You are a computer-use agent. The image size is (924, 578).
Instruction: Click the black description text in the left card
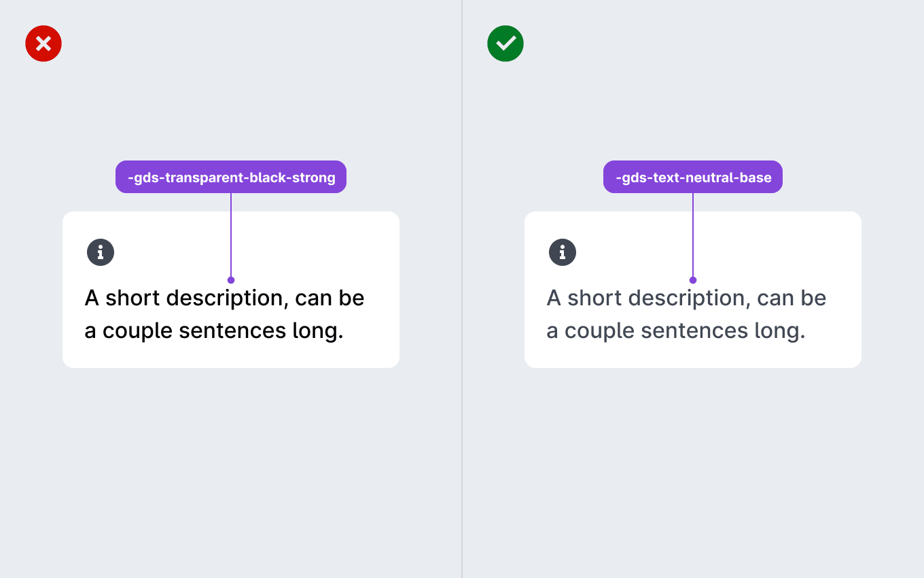point(224,314)
